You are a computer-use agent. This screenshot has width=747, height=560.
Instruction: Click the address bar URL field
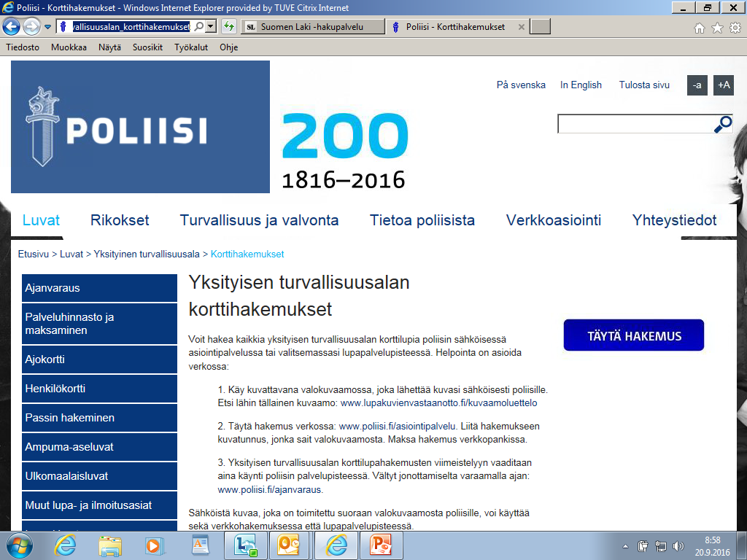[131, 27]
